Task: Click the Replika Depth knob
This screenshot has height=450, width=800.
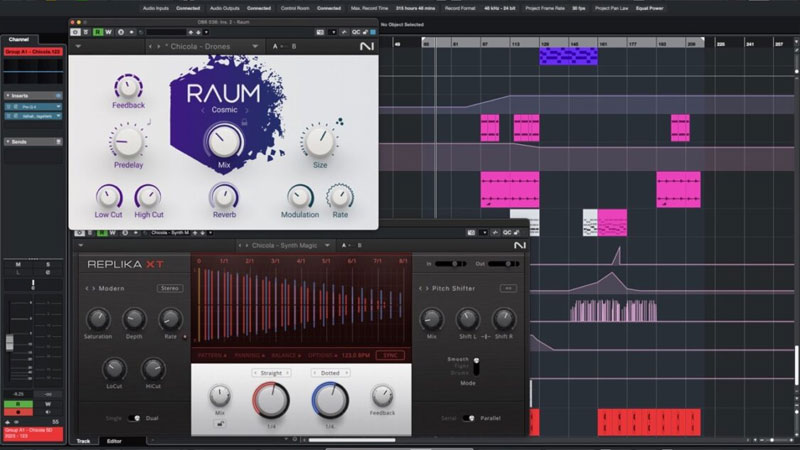Action: 134,319
